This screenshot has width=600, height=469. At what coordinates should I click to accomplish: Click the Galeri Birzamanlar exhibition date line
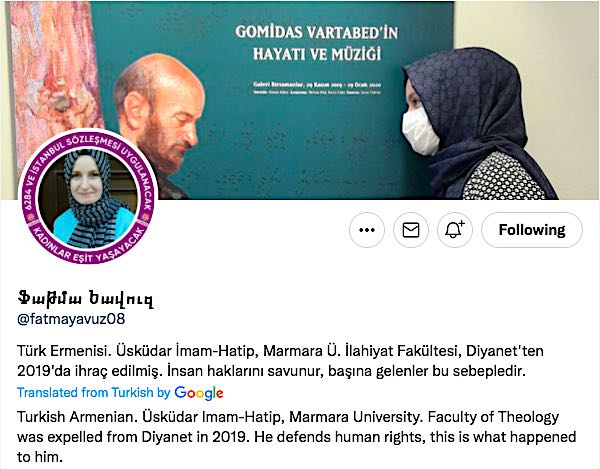317,85
